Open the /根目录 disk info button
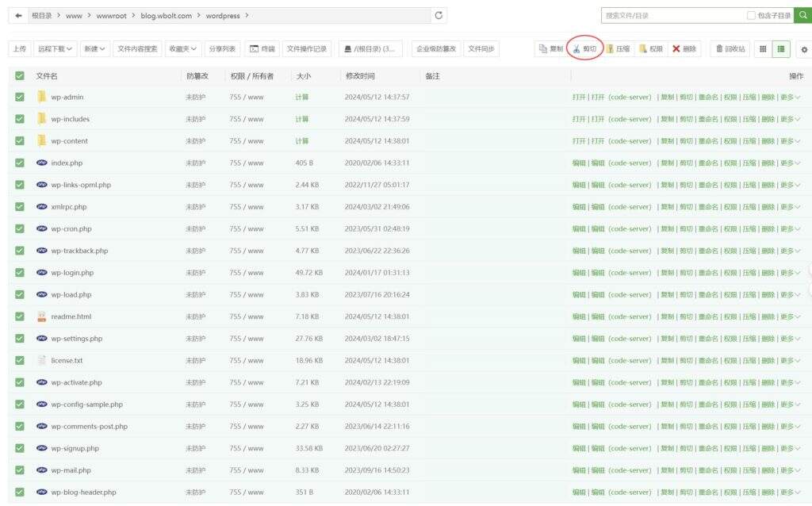This screenshot has width=812, height=506. [x=370, y=48]
